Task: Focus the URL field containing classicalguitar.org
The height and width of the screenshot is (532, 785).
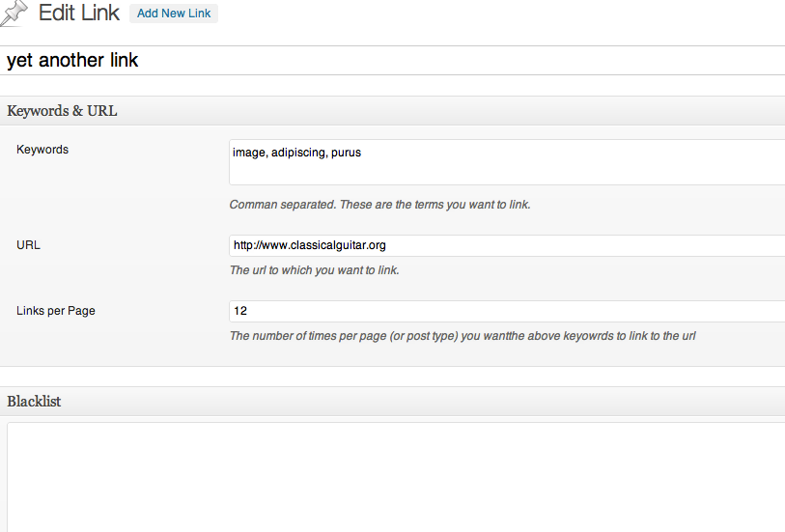Action: pos(507,246)
